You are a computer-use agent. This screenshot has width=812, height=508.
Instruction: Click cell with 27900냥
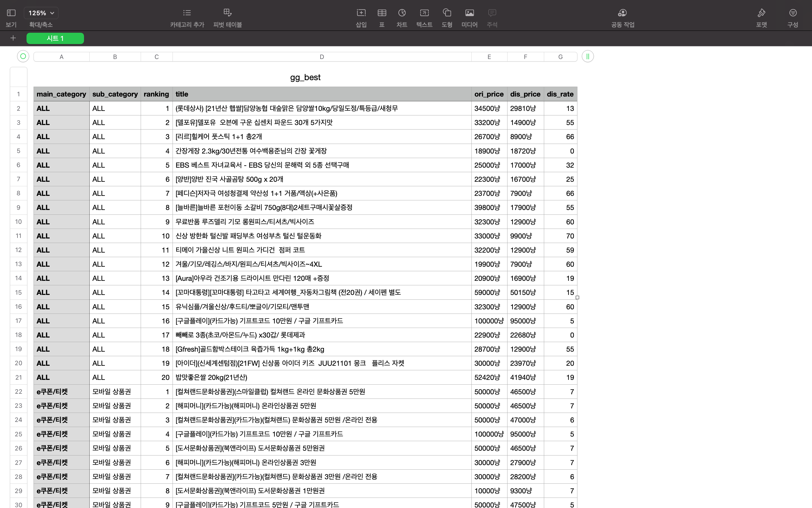526,462
